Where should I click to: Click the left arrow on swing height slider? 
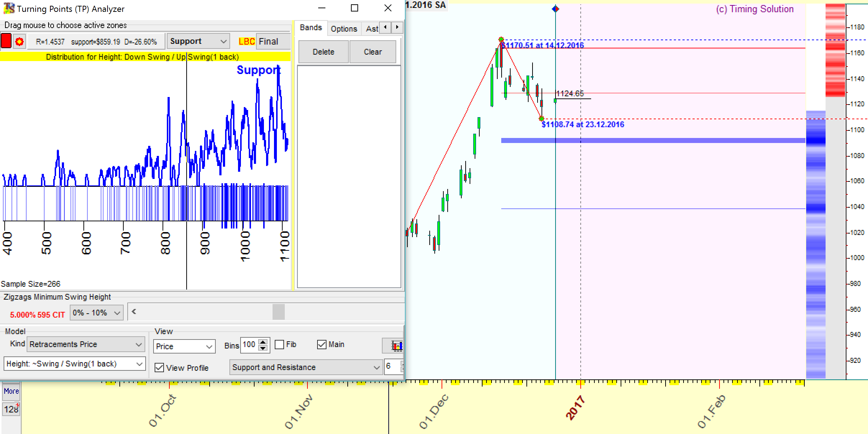[x=134, y=311]
